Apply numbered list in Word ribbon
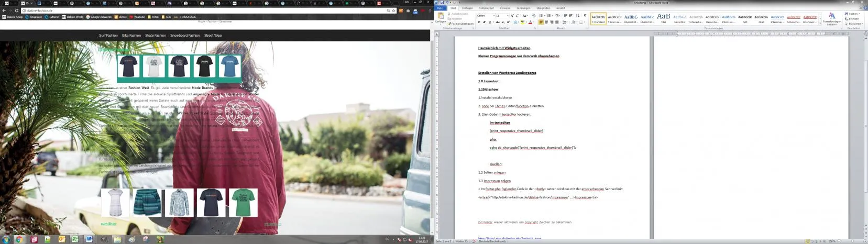This screenshot has width=868, height=244. pos(548,16)
